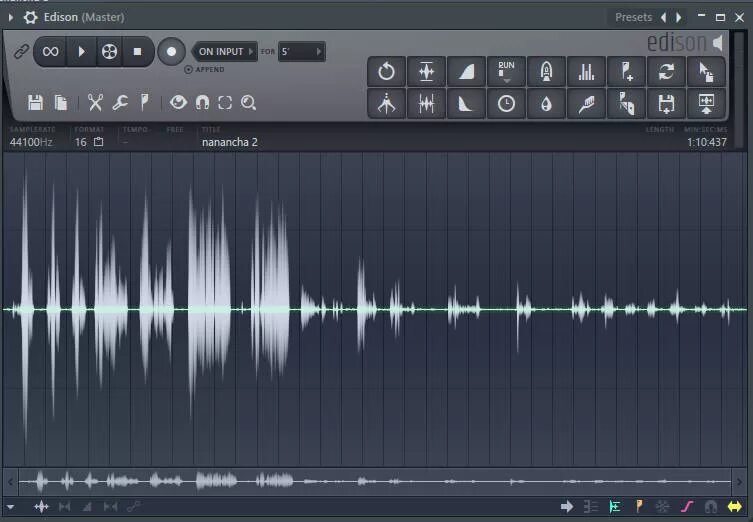Toggle the scrub film reel button
The image size is (753, 522).
click(109, 51)
